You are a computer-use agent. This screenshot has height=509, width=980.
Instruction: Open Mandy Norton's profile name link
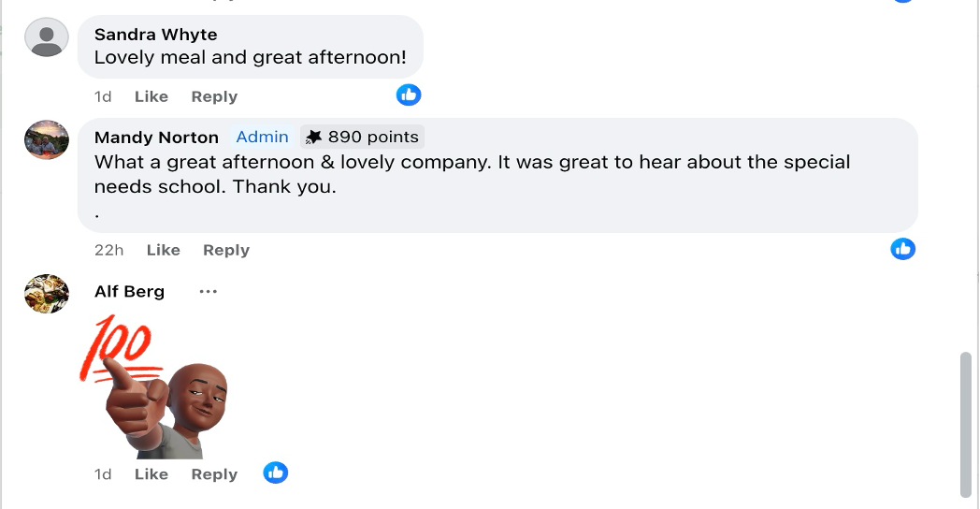[156, 138]
